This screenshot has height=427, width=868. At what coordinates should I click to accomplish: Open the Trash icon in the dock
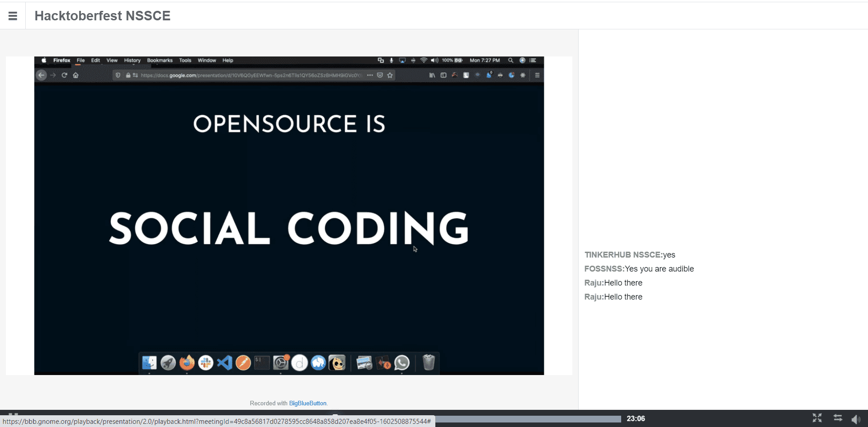point(428,362)
